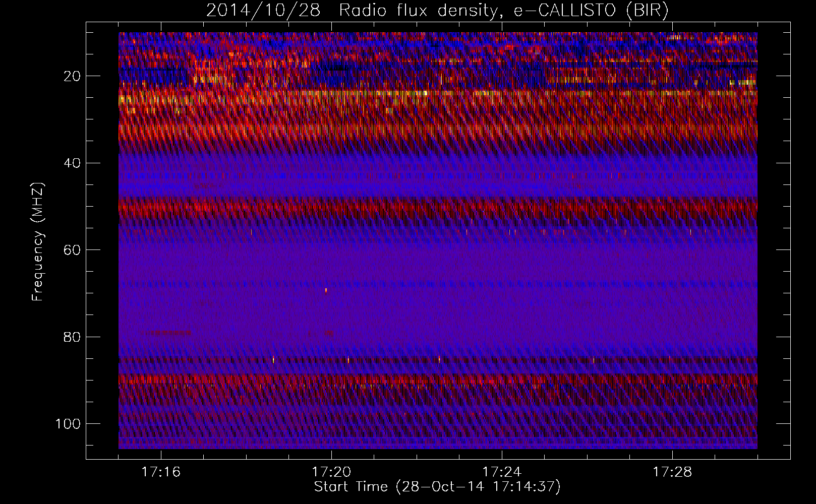Click the '17:20' time tick label
The height and width of the screenshot is (504, 816).
331,472
